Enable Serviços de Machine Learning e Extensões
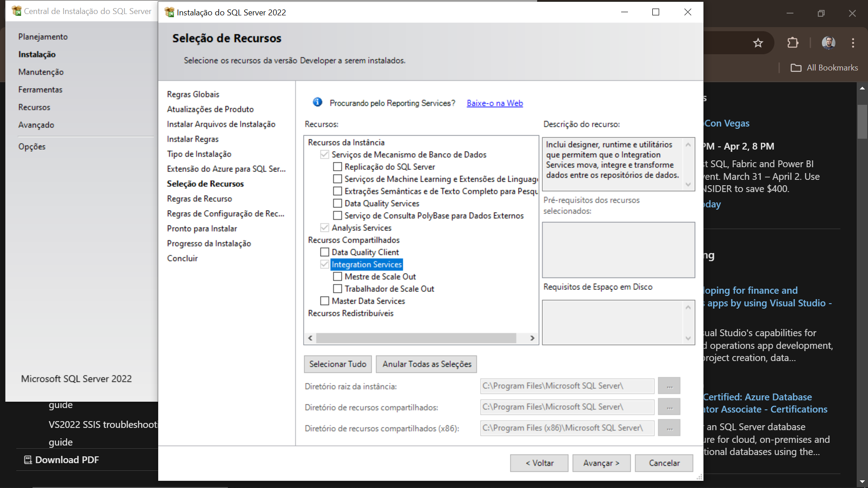The image size is (868, 488). [338, 179]
